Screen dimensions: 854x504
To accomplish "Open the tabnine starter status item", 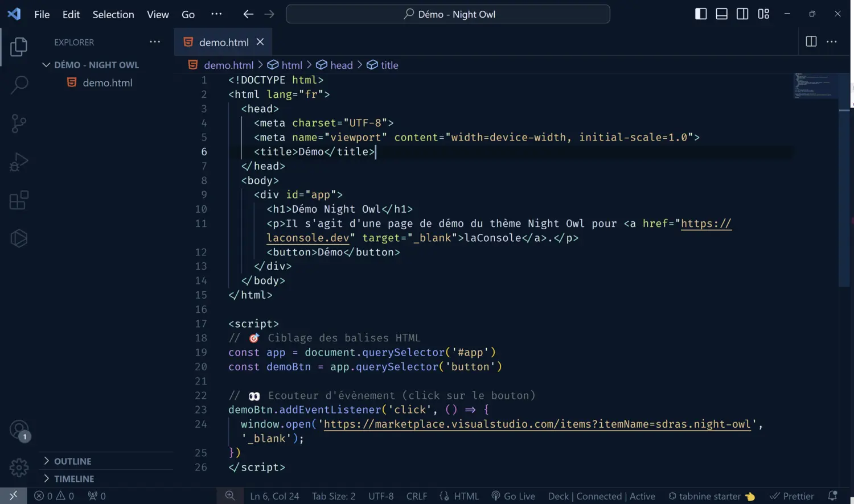I will 711,496.
